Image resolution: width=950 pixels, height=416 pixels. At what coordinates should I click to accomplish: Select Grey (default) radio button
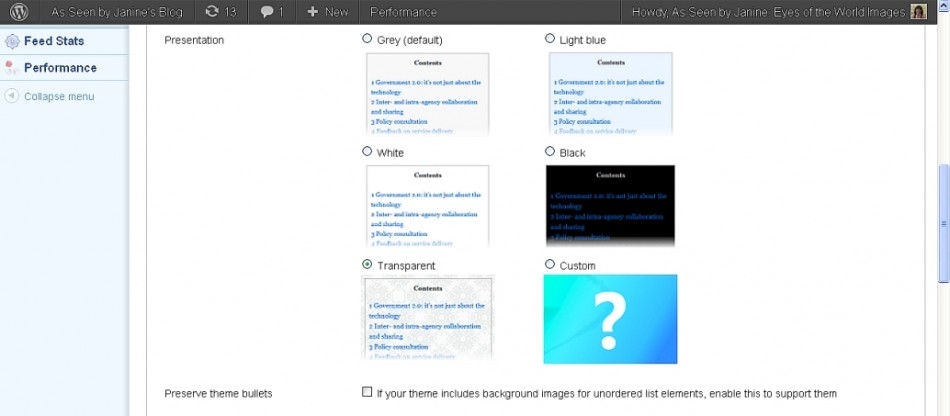coord(367,39)
